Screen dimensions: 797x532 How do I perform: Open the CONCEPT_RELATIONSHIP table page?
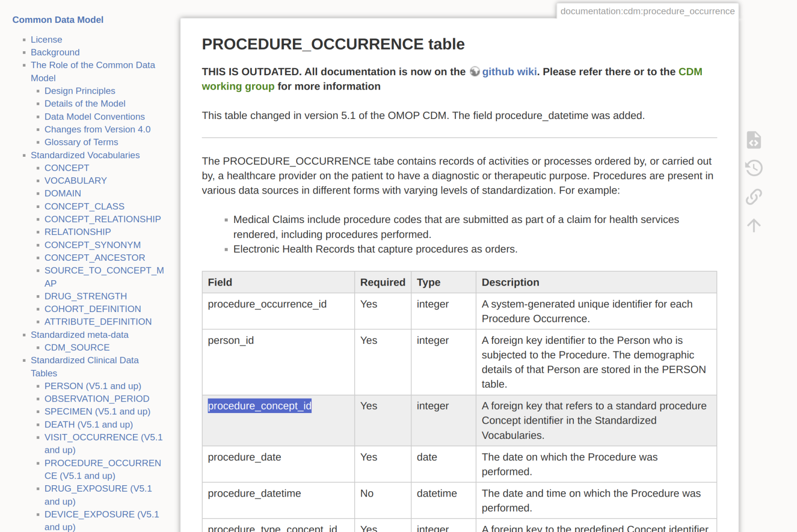click(103, 219)
